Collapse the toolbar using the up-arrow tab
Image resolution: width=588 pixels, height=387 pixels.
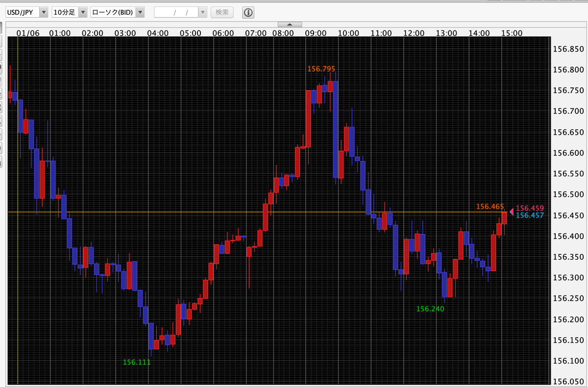(289, 24)
